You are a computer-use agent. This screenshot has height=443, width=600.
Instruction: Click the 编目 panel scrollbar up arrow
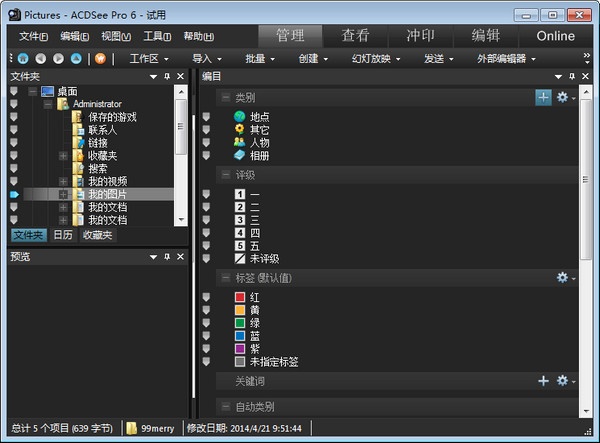(586, 92)
